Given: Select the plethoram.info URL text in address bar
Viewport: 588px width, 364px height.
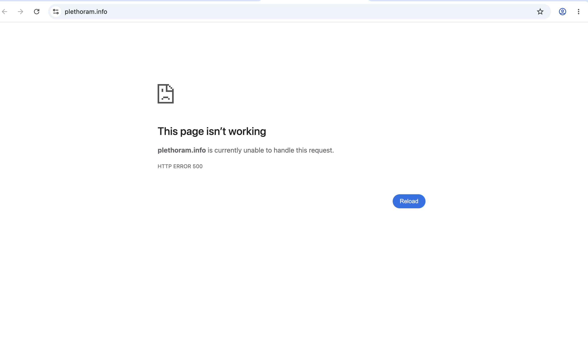Looking at the screenshot, I should click(86, 12).
